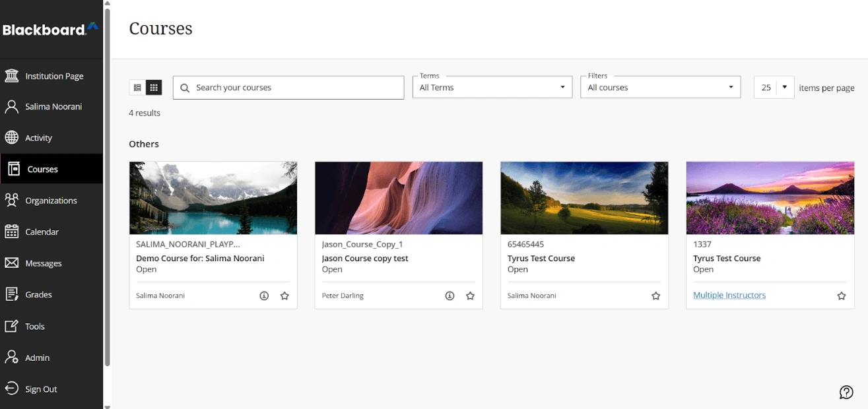Click the Search your courses field

288,88
